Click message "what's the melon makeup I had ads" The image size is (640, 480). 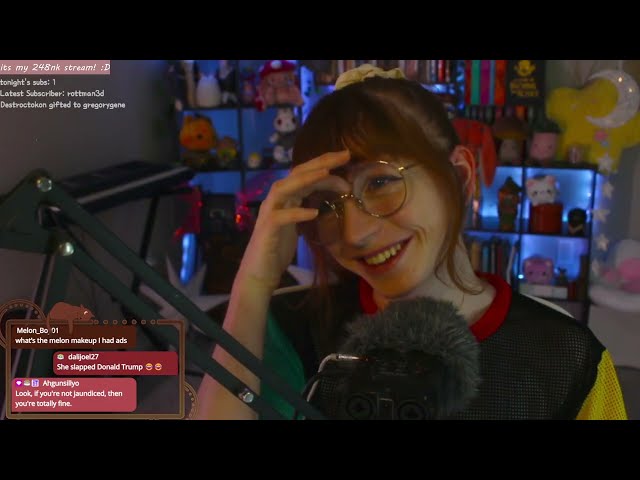pos(71,340)
